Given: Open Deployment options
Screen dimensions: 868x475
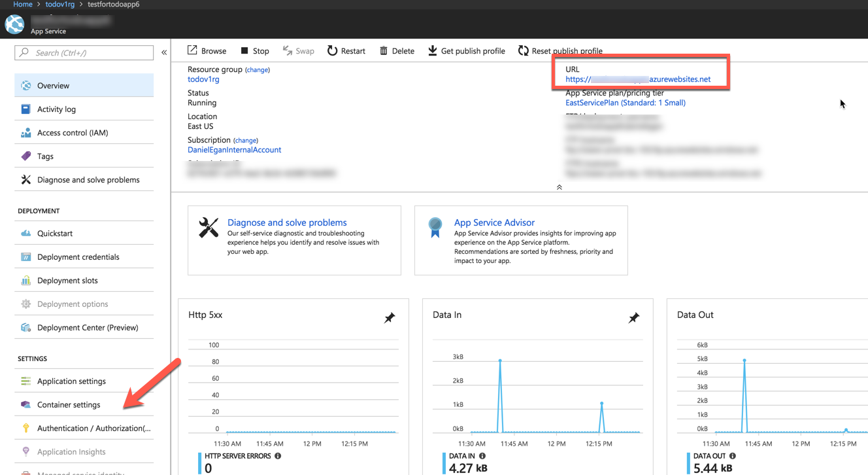Looking at the screenshot, I should coord(84,304).
